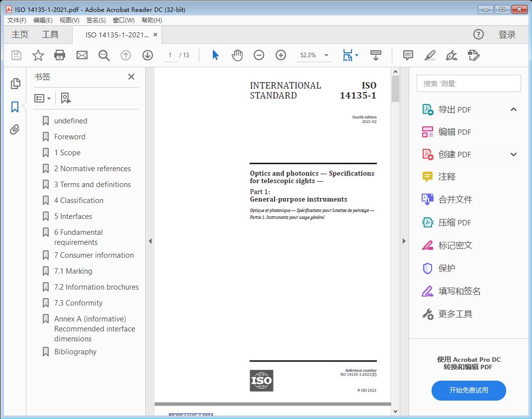This screenshot has height=419, width=532.
Task: Click the 开始免费试用 button
Action: pyautogui.click(x=468, y=390)
